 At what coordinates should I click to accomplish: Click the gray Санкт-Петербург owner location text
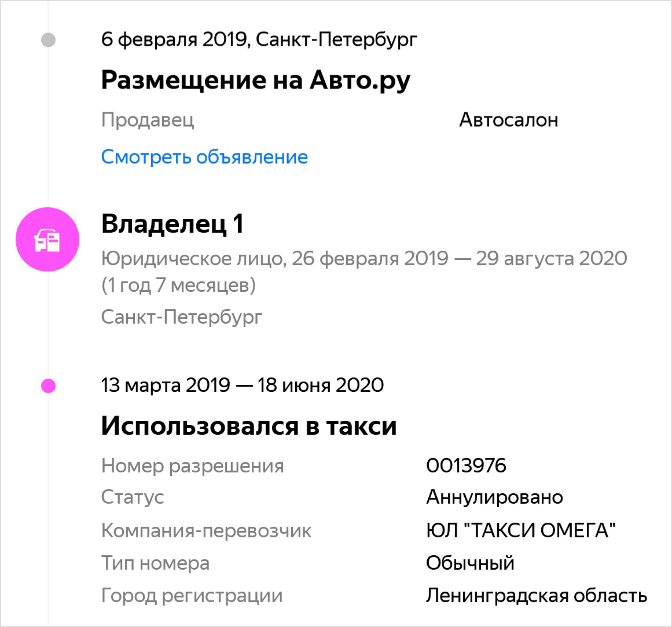point(182,317)
